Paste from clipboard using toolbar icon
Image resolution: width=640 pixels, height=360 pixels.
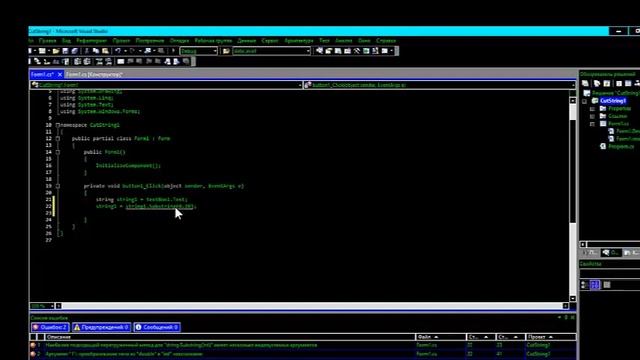[x=105, y=51]
